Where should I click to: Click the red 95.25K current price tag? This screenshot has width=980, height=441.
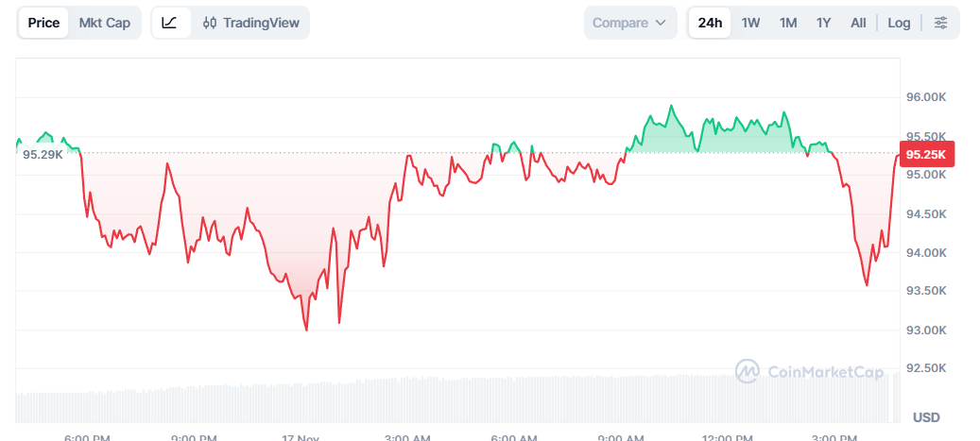coord(926,154)
